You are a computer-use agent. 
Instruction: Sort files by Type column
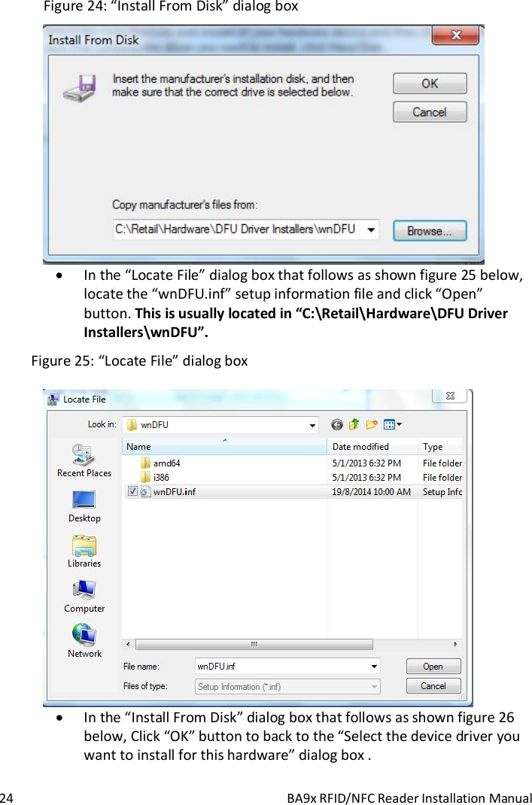pos(440,447)
